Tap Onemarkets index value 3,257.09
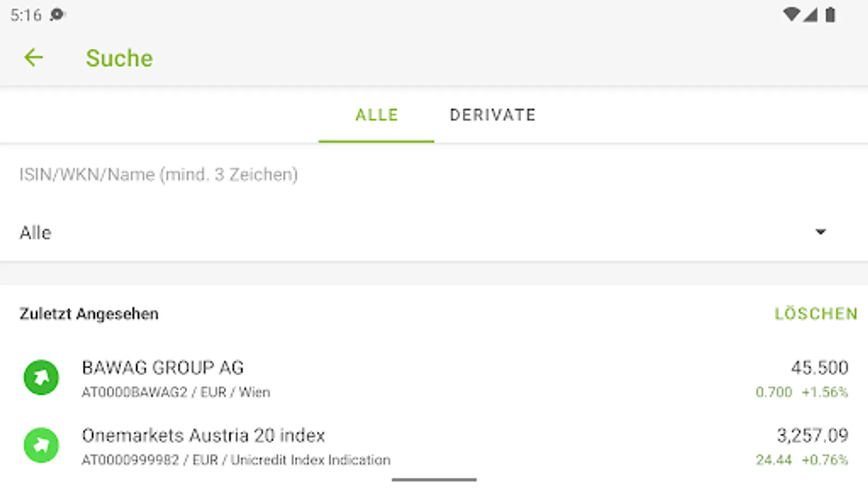Viewport: 868px width, 488px height. (x=812, y=435)
